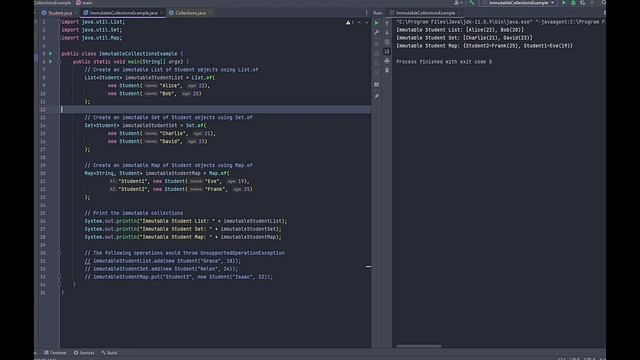Open the Terminal tool window

[x=56, y=353]
